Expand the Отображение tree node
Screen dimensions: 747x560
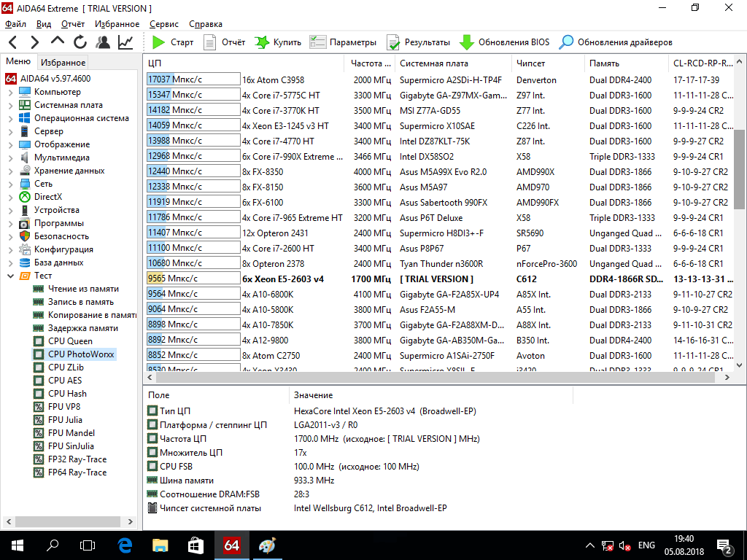pos(10,144)
